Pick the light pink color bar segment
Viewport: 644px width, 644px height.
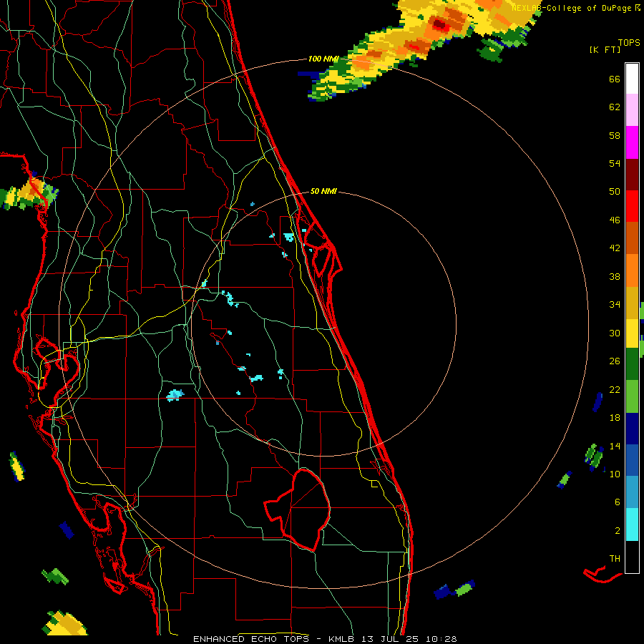pyautogui.click(x=632, y=109)
